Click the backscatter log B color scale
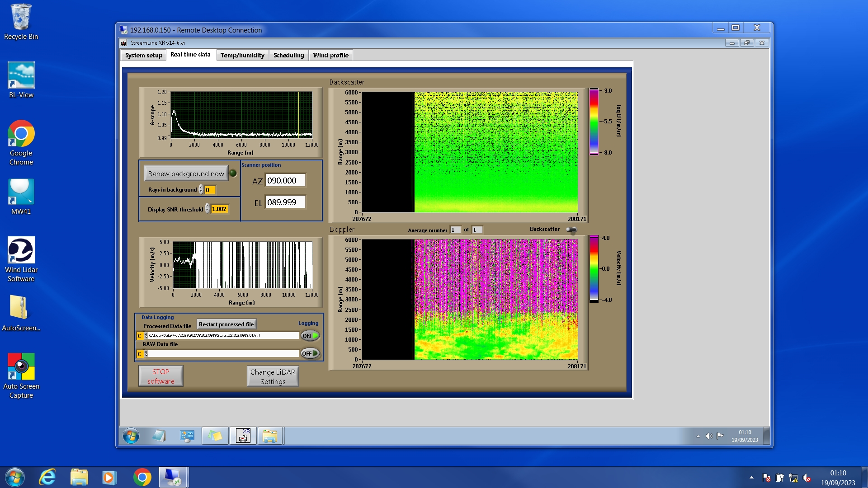This screenshot has height=488, width=868. tap(594, 122)
